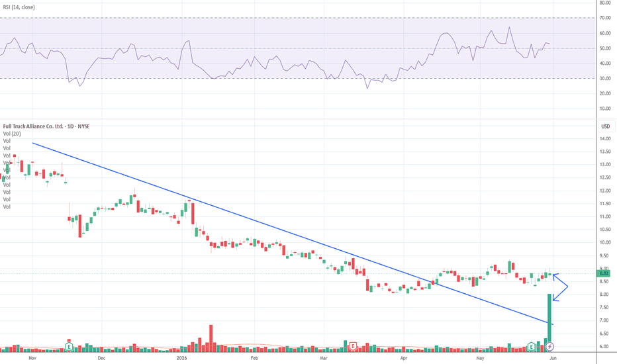Image resolution: width=617 pixels, height=364 pixels.
Task: Open USD currency selector on price axis
Action: coord(605,126)
